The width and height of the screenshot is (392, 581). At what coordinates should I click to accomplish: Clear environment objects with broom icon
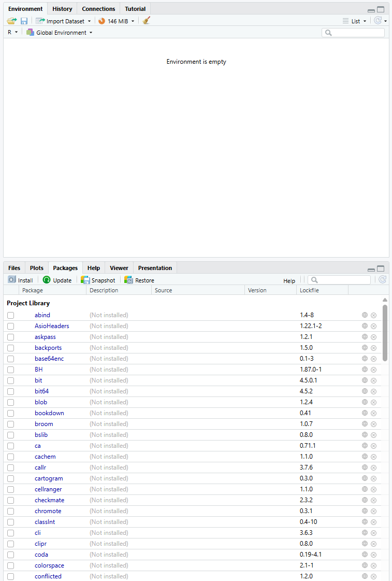pos(147,21)
